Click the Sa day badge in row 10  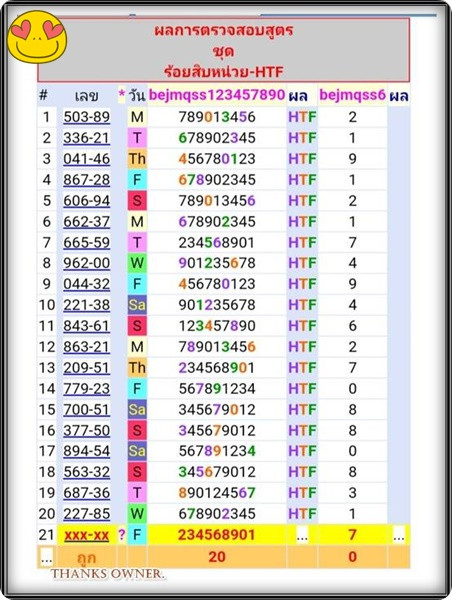pyautogui.click(x=137, y=305)
